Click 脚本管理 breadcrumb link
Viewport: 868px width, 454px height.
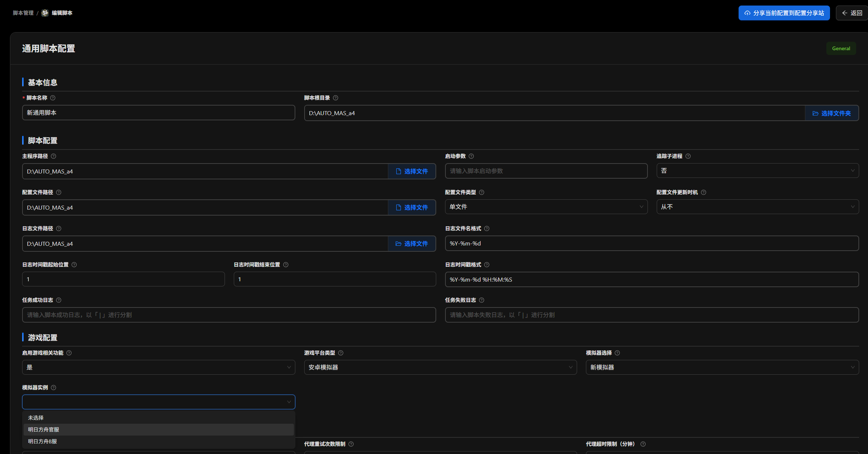(23, 13)
